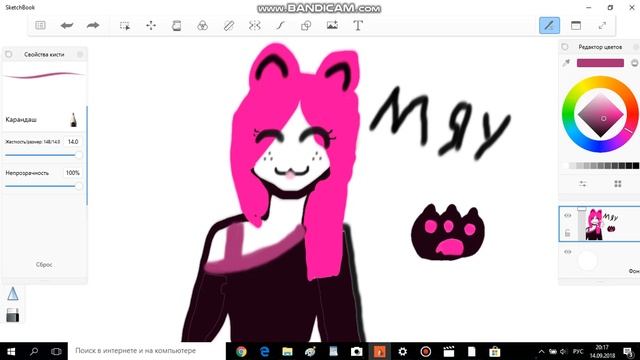Redo the undone stroke
Screen dimensions: 640x360
pos(93,25)
